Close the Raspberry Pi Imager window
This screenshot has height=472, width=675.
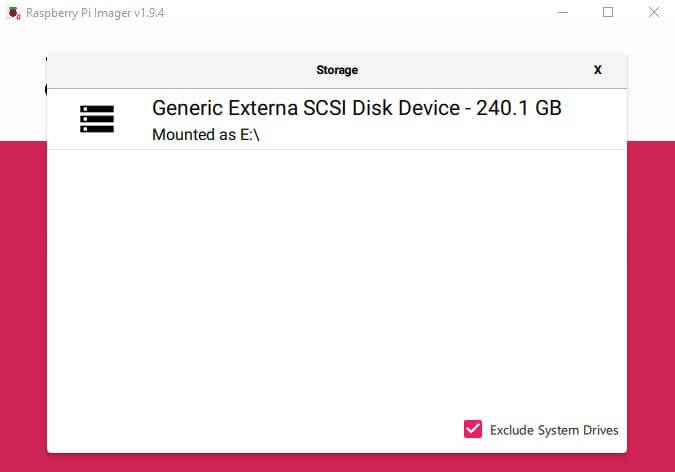click(652, 13)
